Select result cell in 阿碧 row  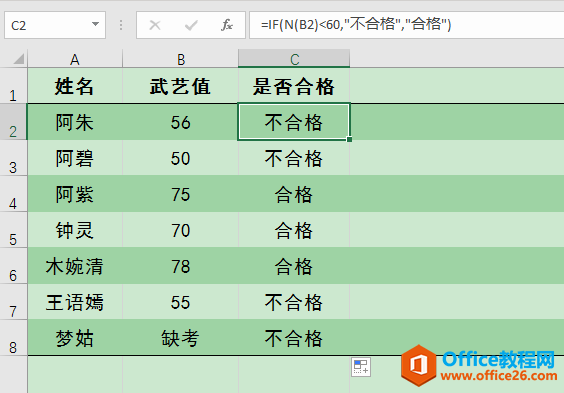pyautogui.click(x=294, y=158)
